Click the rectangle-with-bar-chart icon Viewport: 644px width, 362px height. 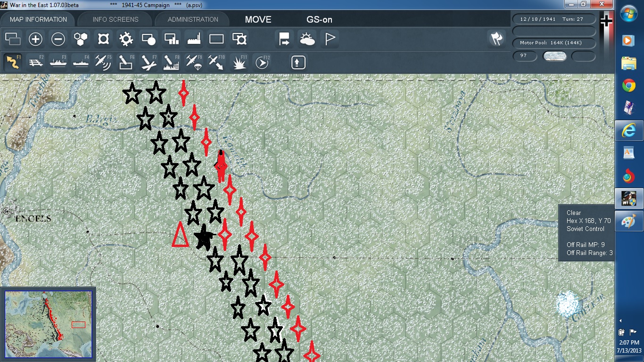(x=171, y=39)
